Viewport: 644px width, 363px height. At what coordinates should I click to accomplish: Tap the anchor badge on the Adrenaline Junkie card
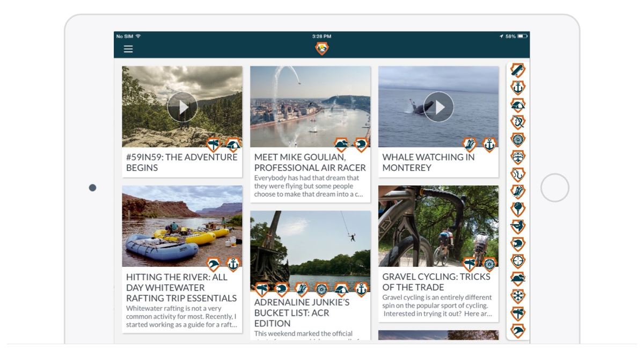click(361, 290)
